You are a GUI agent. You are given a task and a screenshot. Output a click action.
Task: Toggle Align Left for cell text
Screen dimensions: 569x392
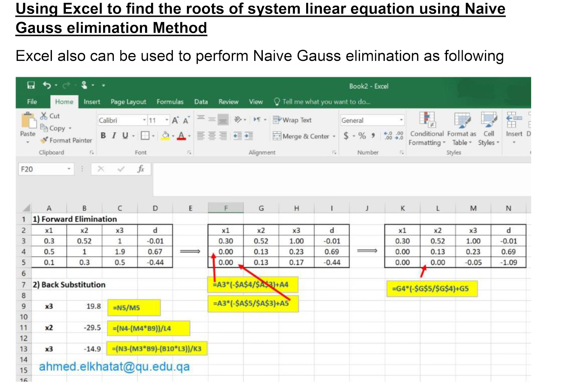[201, 136]
